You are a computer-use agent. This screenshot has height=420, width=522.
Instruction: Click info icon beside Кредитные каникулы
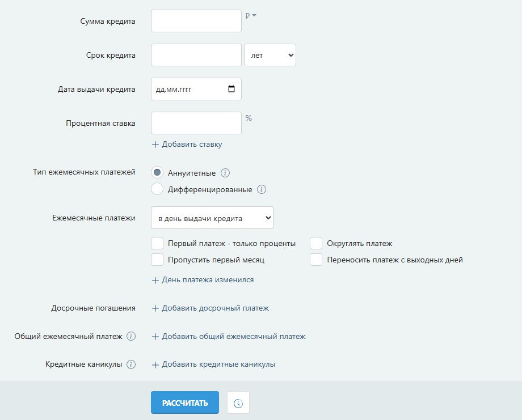click(x=131, y=364)
